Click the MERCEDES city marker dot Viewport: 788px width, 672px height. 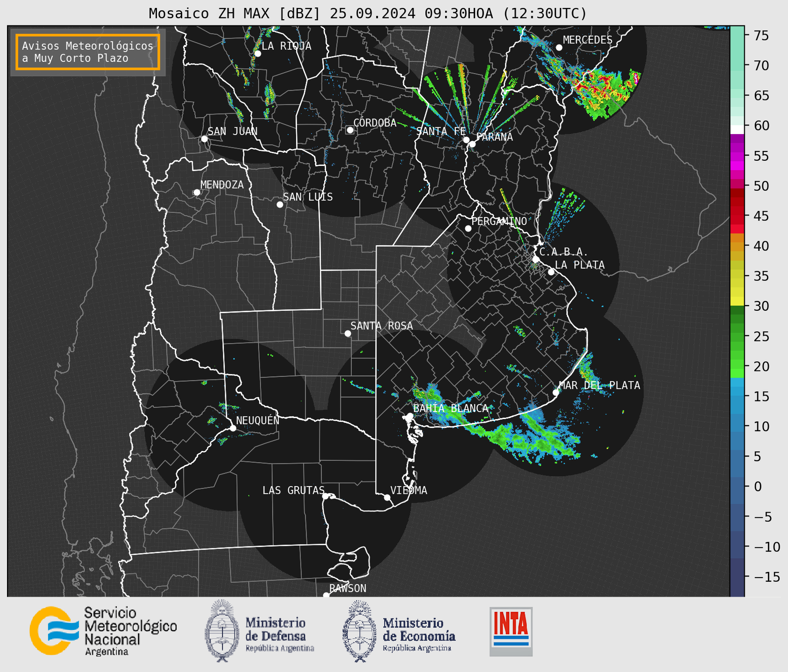click(559, 48)
